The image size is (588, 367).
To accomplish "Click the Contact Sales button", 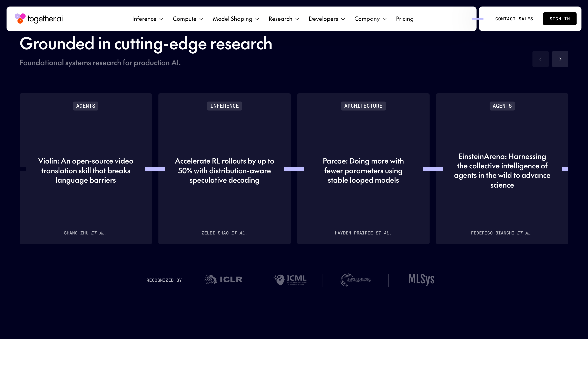I will [514, 19].
